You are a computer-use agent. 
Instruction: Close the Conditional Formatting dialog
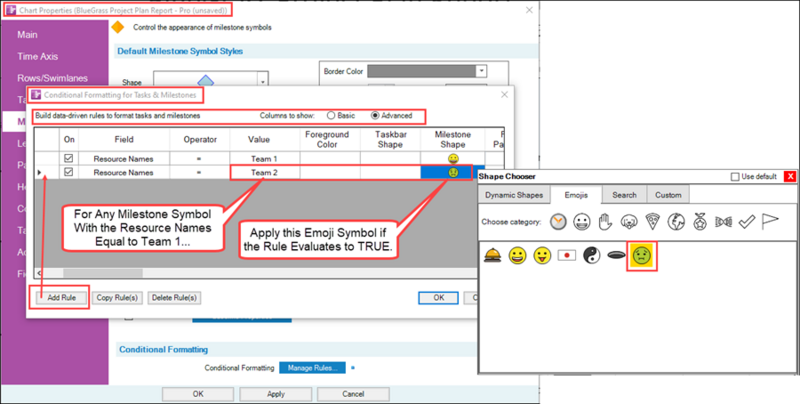click(504, 94)
